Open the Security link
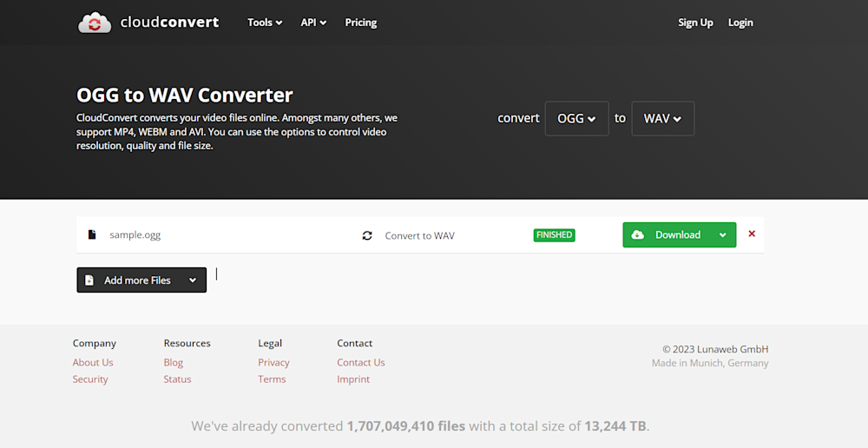 pos(90,379)
